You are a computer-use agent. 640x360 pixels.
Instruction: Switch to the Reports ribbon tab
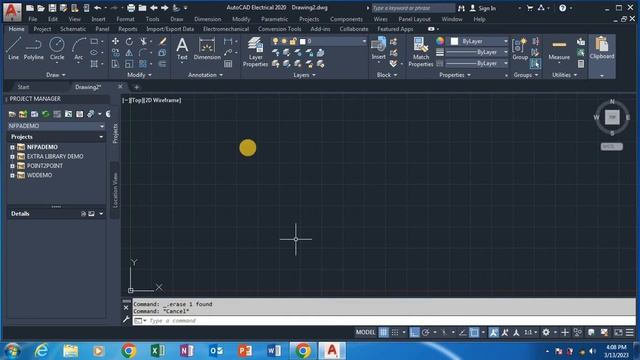[128, 29]
